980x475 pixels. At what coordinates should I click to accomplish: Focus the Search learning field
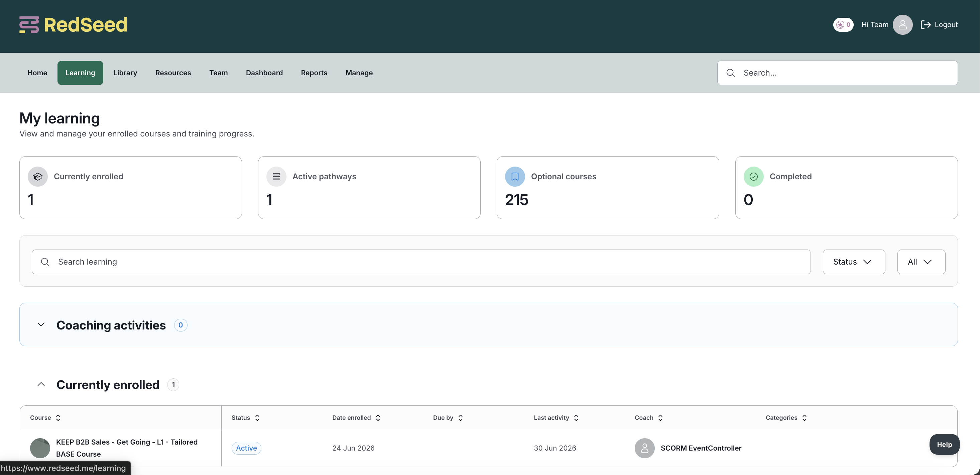coord(421,262)
